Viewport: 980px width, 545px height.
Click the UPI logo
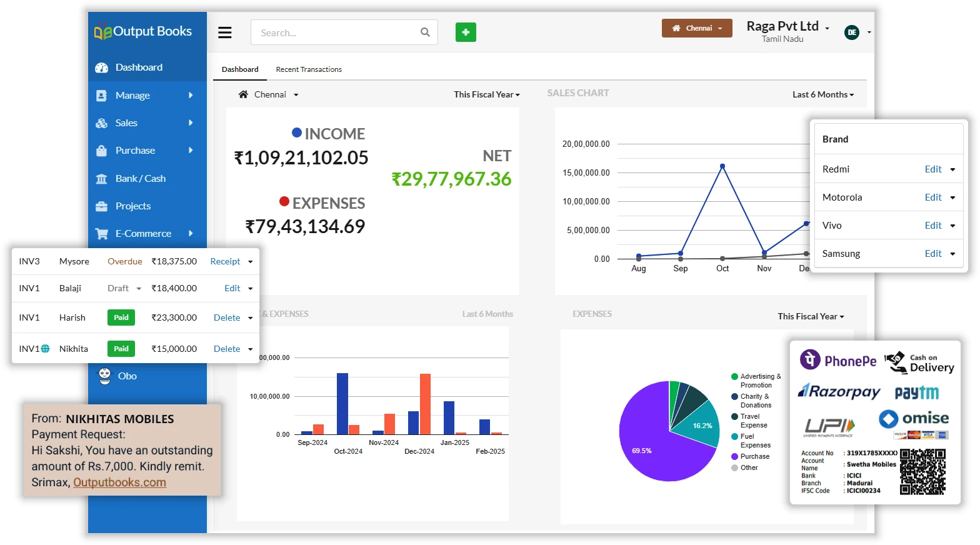click(829, 427)
